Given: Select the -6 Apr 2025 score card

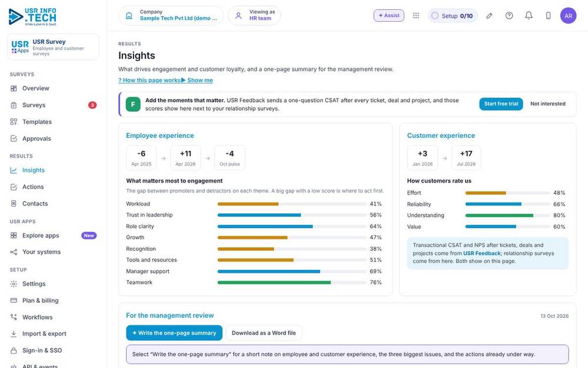Looking at the screenshot, I should tap(141, 158).
